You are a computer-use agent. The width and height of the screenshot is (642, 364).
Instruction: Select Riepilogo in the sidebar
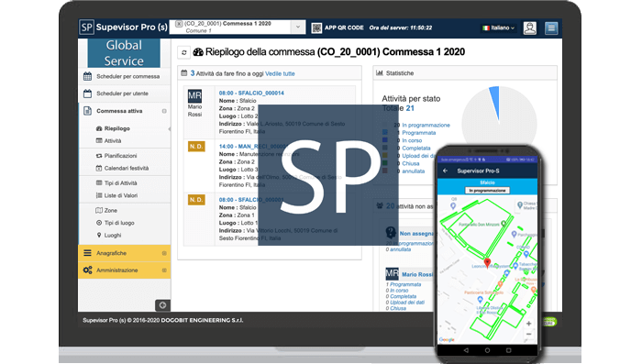pos(116,128)
